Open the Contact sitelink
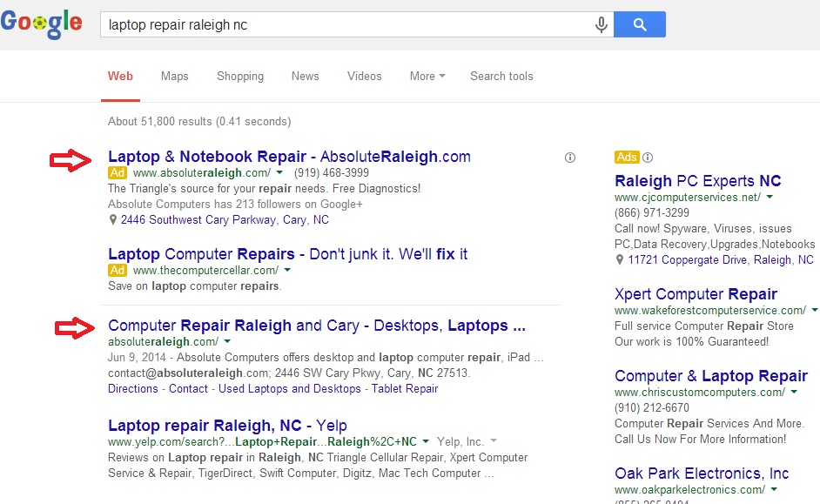This screenshot has height=504, width=820. click(x=188, y=388)
